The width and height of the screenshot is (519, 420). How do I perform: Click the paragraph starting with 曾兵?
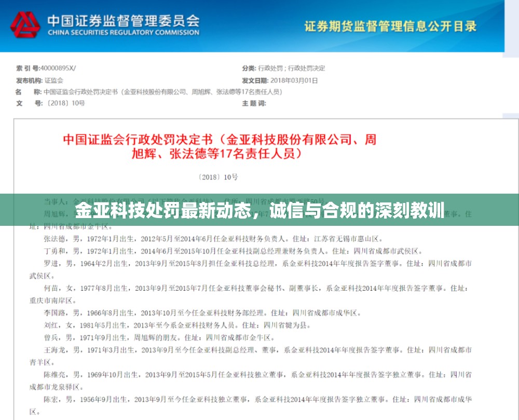tap(159, 337)
